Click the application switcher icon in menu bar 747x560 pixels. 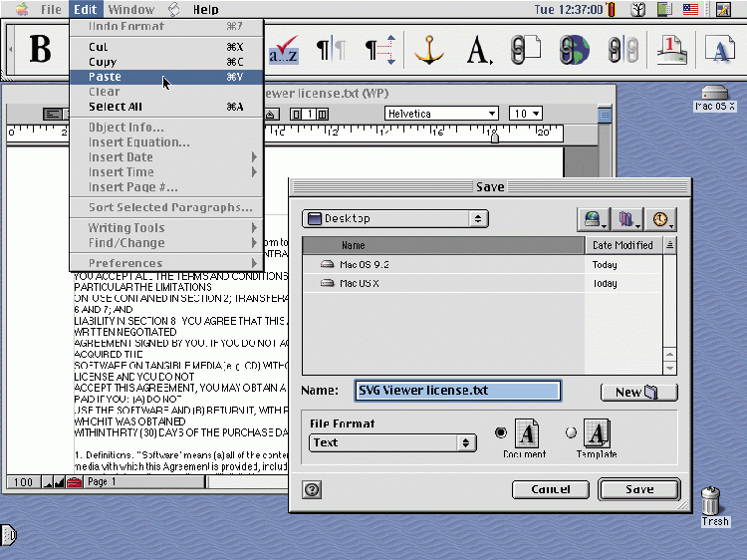click(x=723, y=10)
